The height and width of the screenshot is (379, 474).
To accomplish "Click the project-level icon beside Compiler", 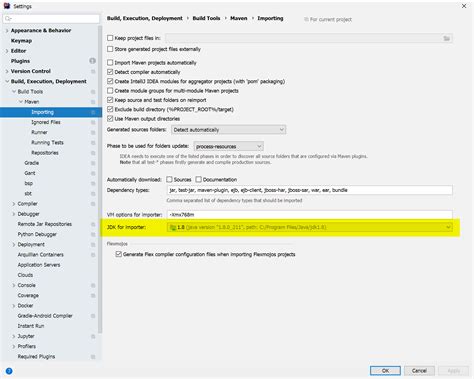I will (93, 204).
